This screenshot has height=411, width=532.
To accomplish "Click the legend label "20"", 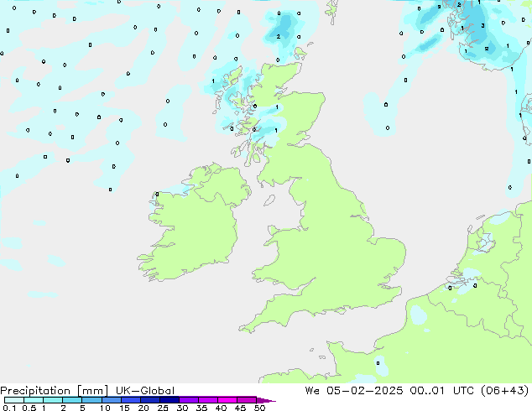I will 143,408.
